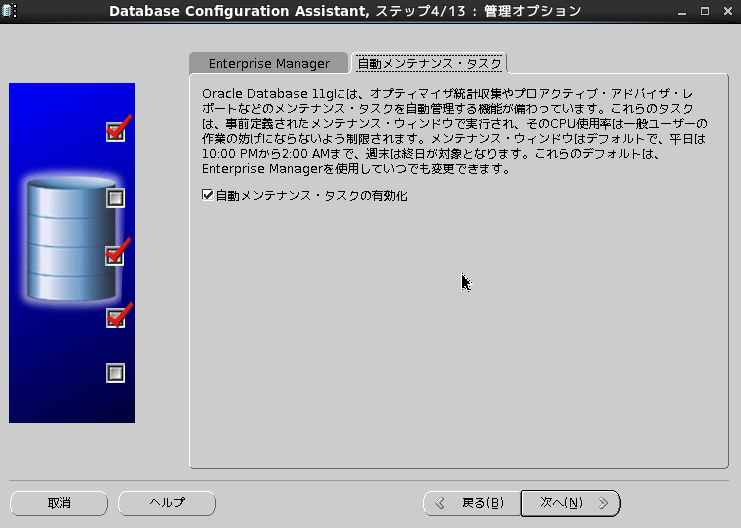The height and width of the screenshot is (528, 741).
Task: Minimize the Database Configuration Assistant window
Action: pos(681,11)
